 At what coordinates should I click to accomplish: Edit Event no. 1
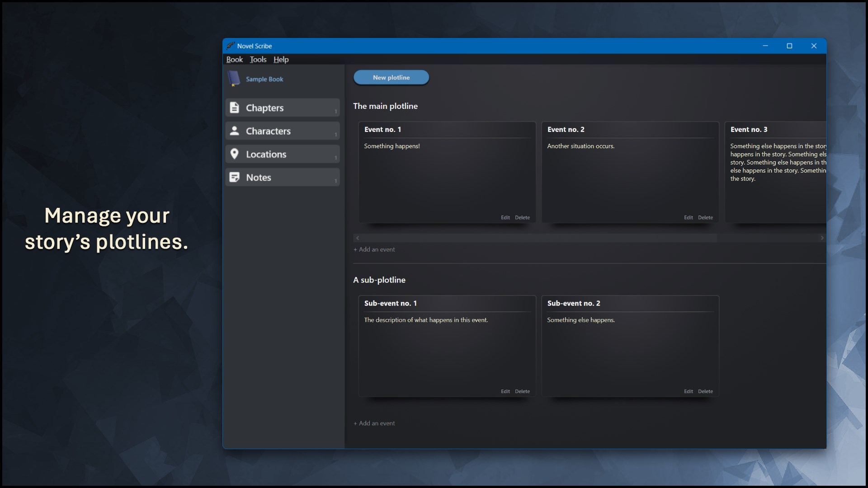point(505,217)
